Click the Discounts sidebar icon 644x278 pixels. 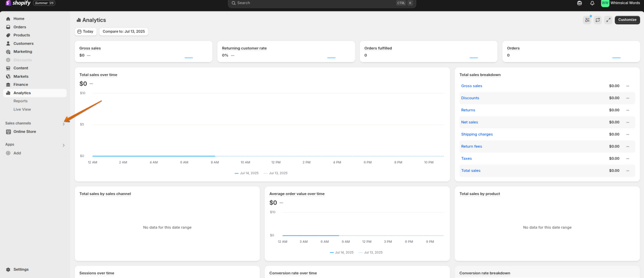[x=8, y=60]
